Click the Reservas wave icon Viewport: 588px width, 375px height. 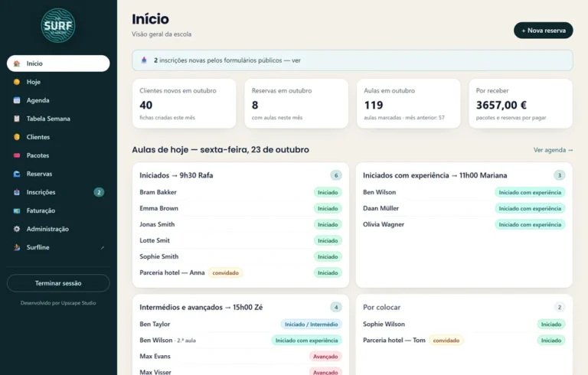(x=17, y=174)
